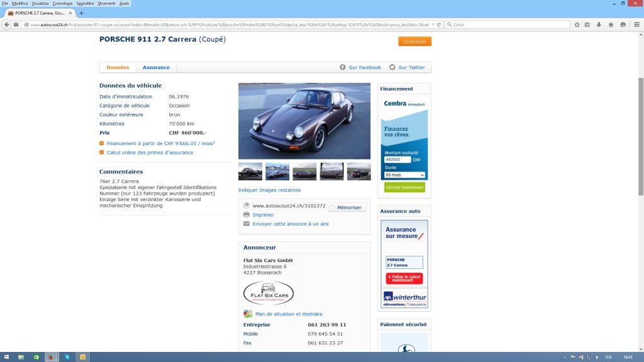Switch to the Données tab
The image size is (644, 362).
118,67
